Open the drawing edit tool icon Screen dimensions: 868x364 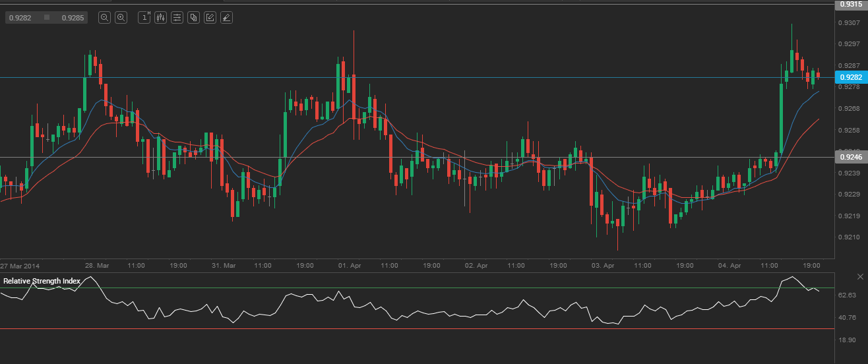(210, 18)
